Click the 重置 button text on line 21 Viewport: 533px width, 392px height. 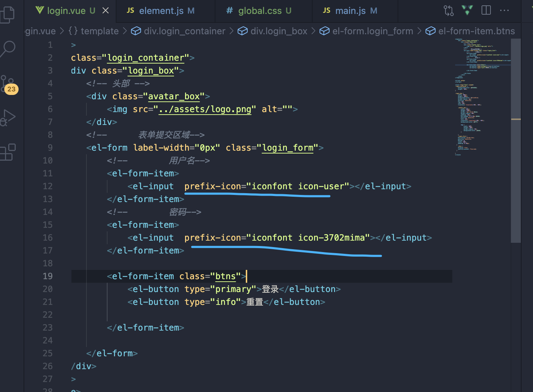click(255, 302)
